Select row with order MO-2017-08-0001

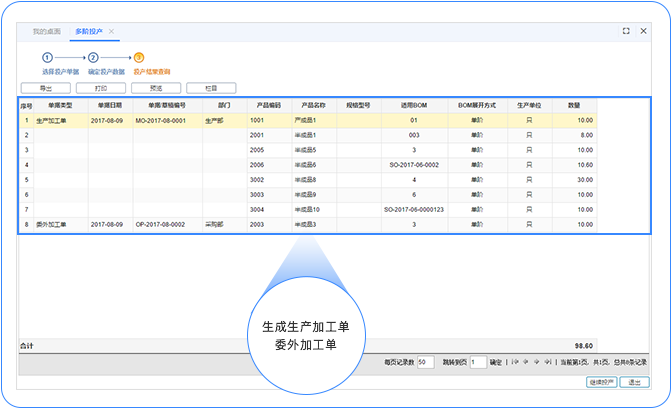point(160,119)
